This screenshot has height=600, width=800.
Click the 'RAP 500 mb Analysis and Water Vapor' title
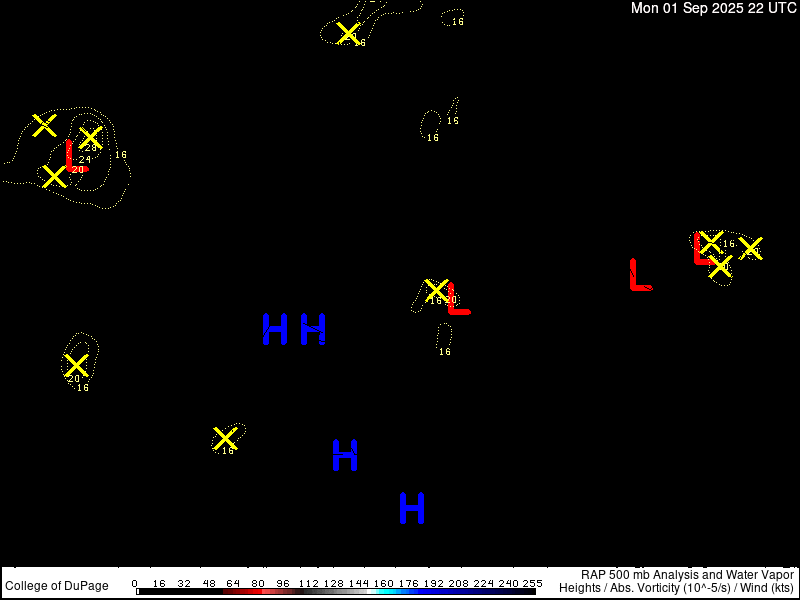tap(687, 575)
